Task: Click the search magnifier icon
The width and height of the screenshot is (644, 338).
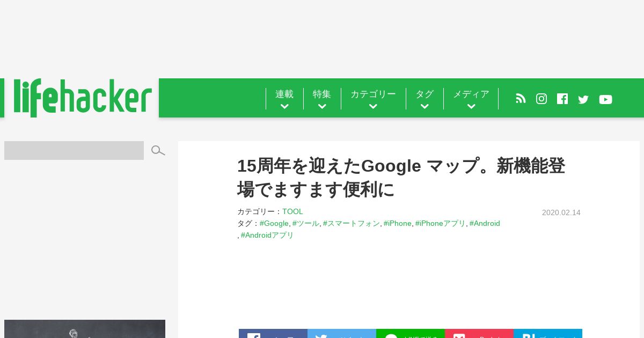Action: click(158, 151)
